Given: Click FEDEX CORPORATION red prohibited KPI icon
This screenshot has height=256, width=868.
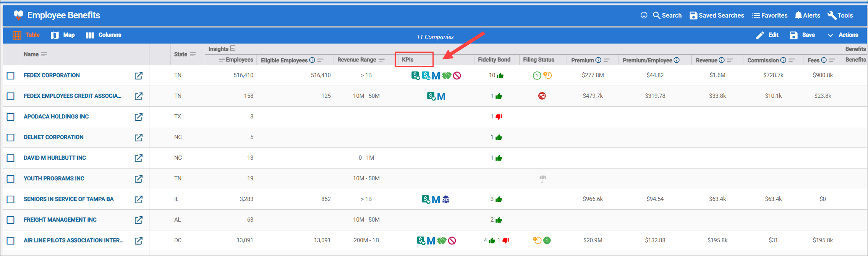Looking at the screenshot, I should pyautogui.click(x=457, y=76).
